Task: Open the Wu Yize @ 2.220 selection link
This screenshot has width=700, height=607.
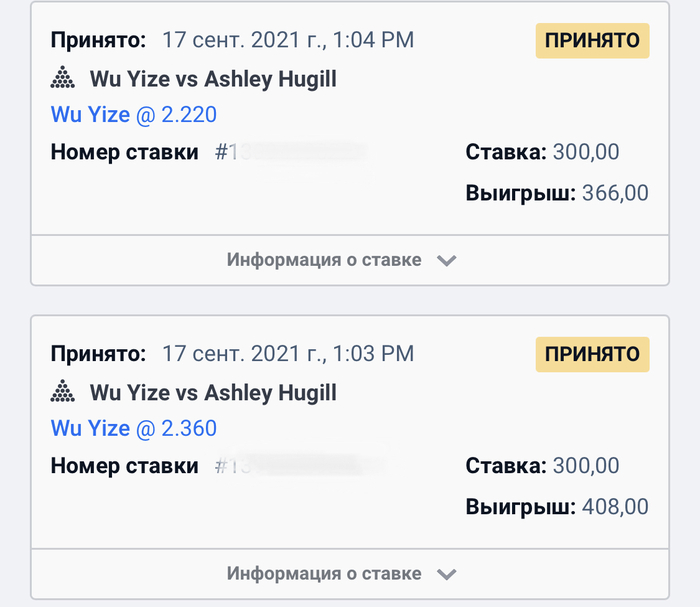Action: (x=134, y=115)
